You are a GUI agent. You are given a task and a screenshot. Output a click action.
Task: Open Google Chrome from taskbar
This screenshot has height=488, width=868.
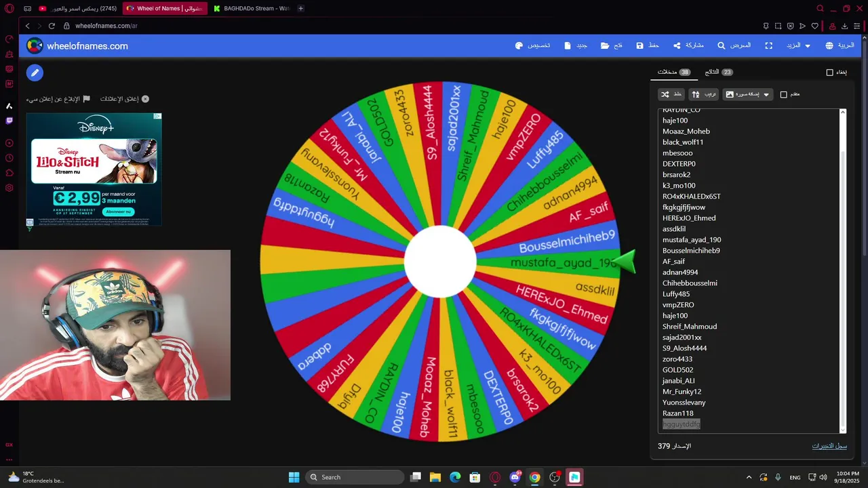point(535,477)
